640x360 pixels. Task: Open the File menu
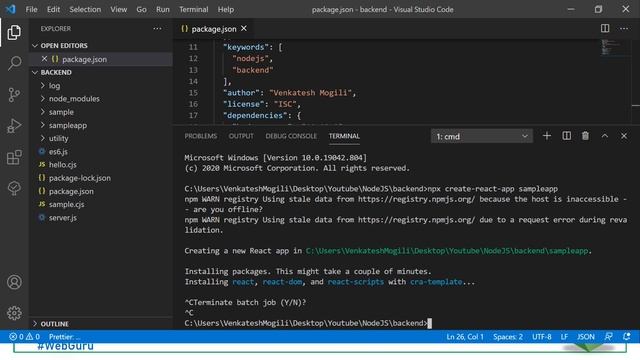point(31,9)
